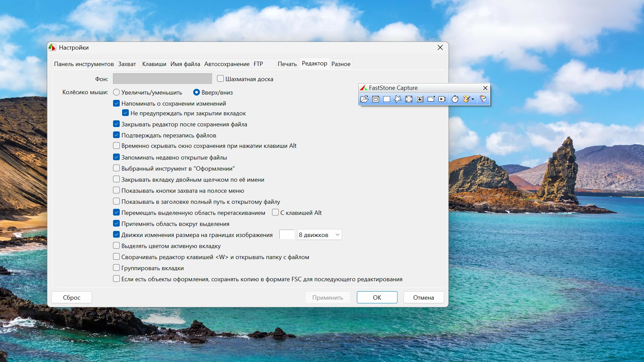Click the Отмена button

tap(423, 297)
